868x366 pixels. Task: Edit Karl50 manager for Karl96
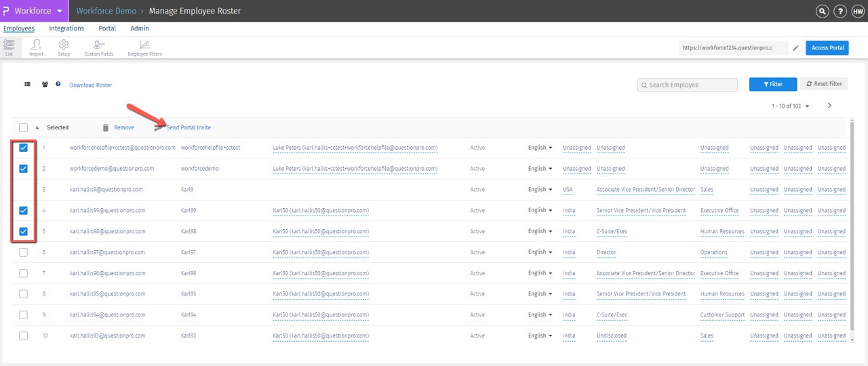click(x=321, y=274)
